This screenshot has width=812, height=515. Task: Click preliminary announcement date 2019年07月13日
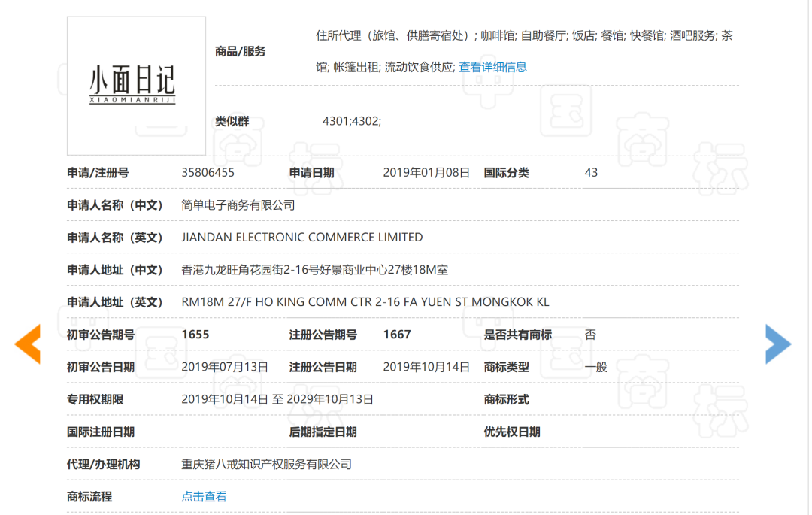click(225, 368)
